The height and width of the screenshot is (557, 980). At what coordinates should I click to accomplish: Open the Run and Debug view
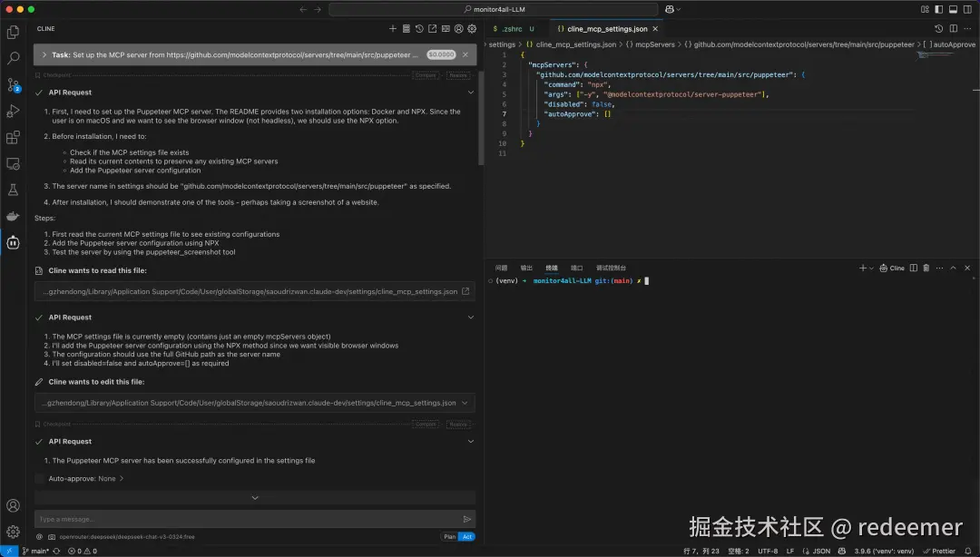pyautogui.click(x=13, y=112)
